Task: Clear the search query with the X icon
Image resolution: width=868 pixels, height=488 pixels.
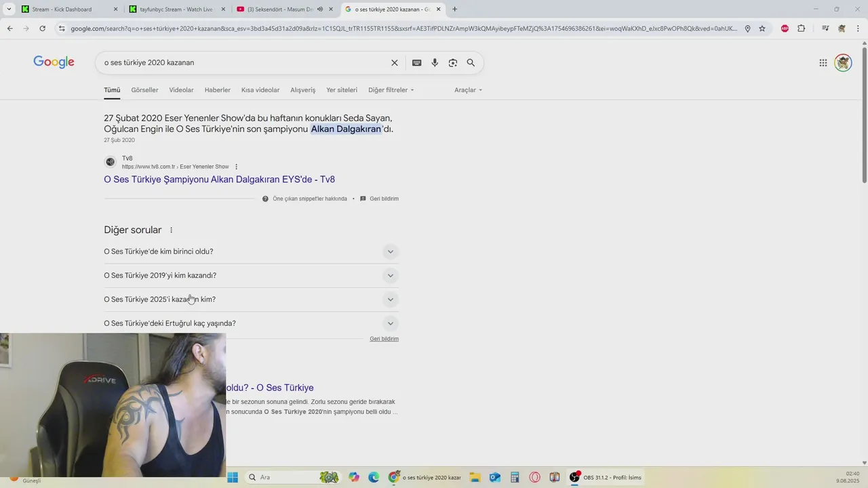Action: (x=394, y=62)
